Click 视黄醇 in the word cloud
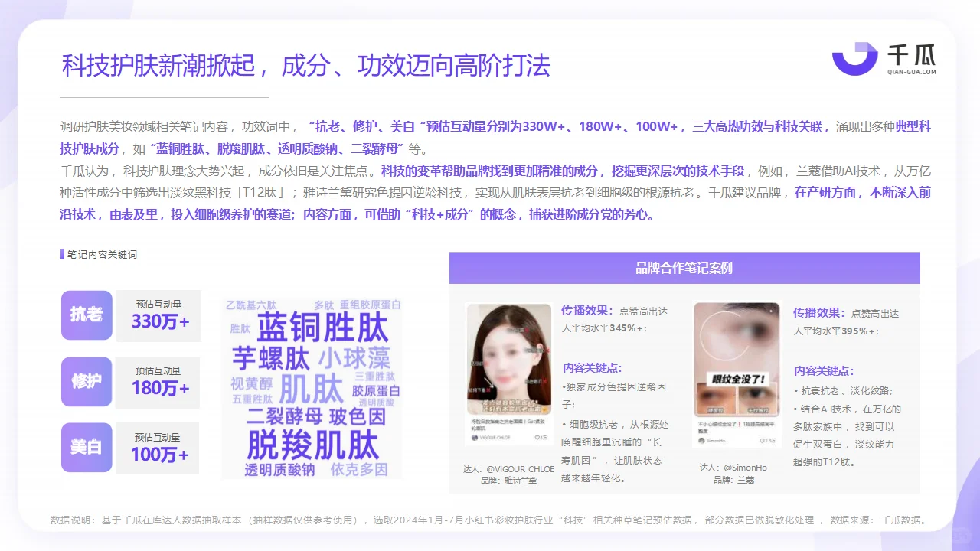Viewport: 980px width, 551px height. coord(252,383)
